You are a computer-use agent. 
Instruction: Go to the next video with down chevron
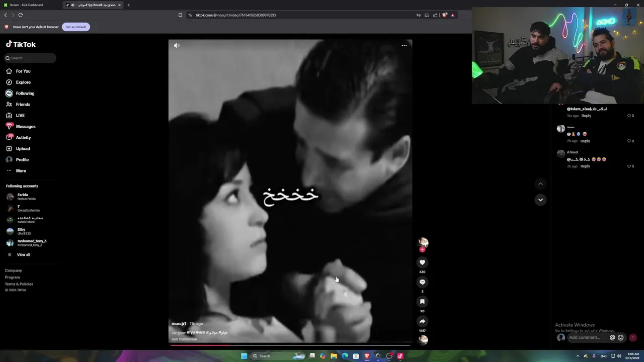tap(540, 200)
